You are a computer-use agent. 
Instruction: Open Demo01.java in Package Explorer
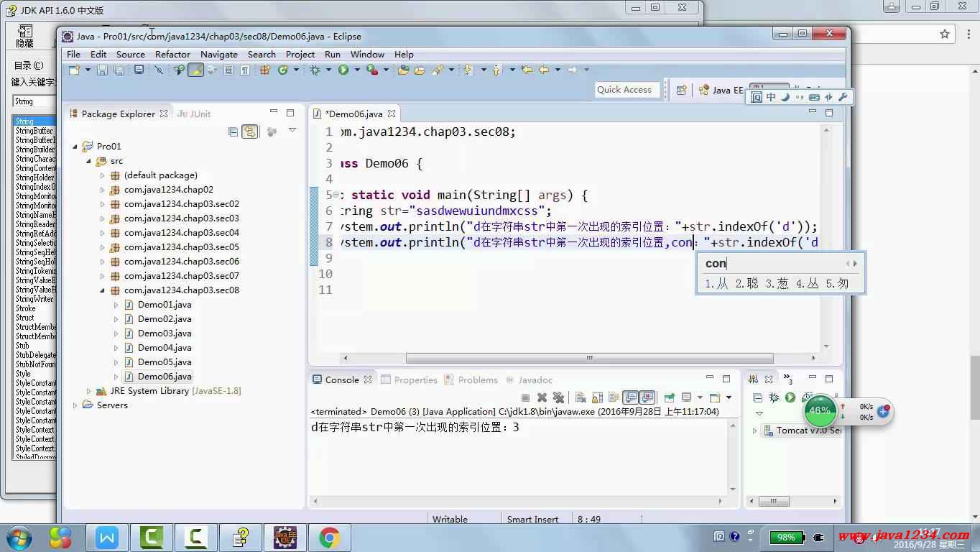pos(165,305)
